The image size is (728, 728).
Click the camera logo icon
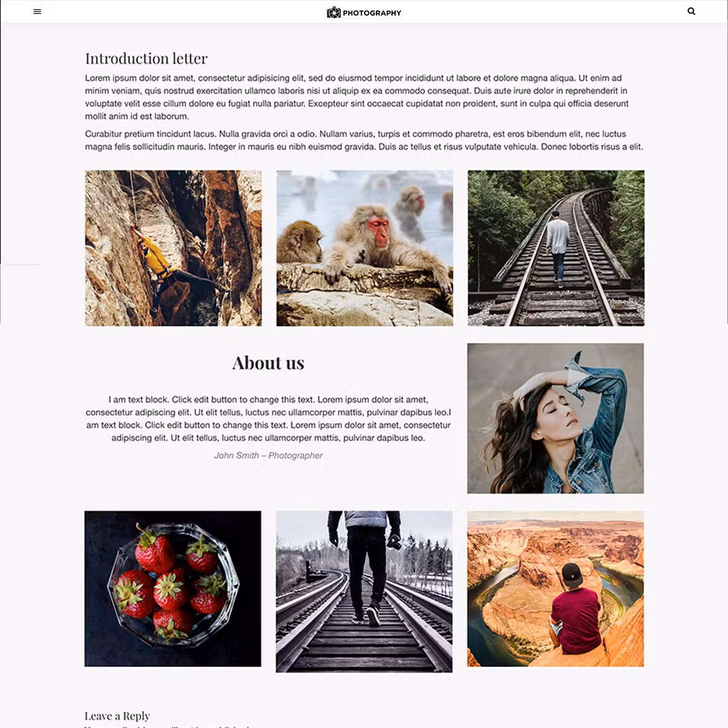tap(334, 12)
